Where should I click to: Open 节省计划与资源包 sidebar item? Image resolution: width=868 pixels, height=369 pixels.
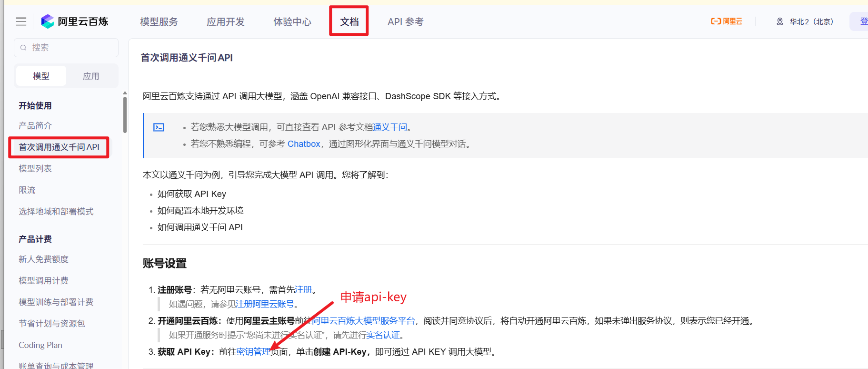tap(52, 324)
